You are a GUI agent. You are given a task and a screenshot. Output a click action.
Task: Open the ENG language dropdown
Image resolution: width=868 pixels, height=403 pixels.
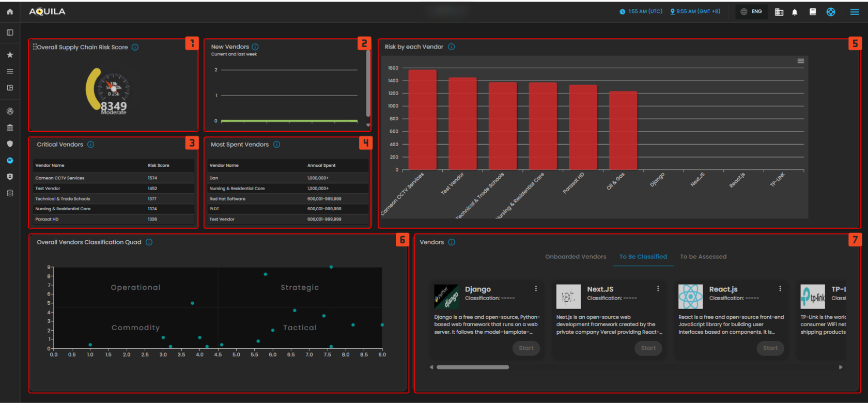point(751,11)
